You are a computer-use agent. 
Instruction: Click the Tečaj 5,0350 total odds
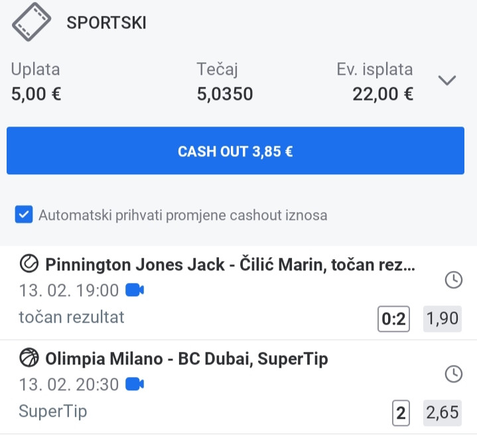[225, 94]
